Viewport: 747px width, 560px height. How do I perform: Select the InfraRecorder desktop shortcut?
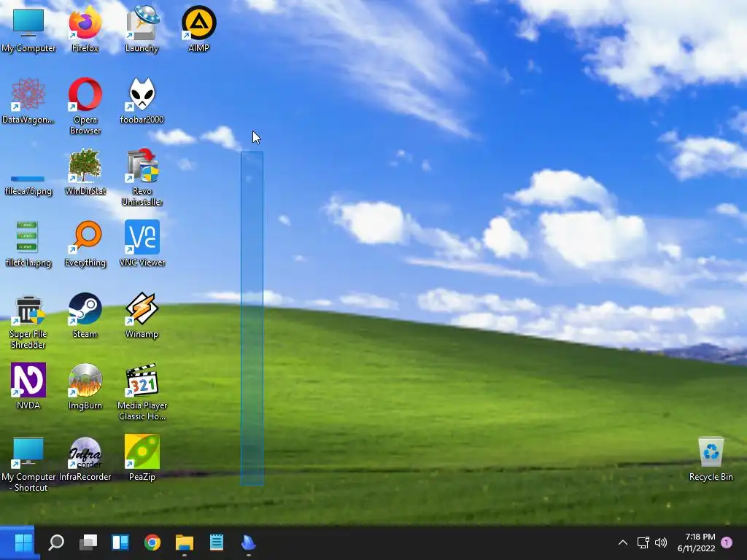[85, 458]
